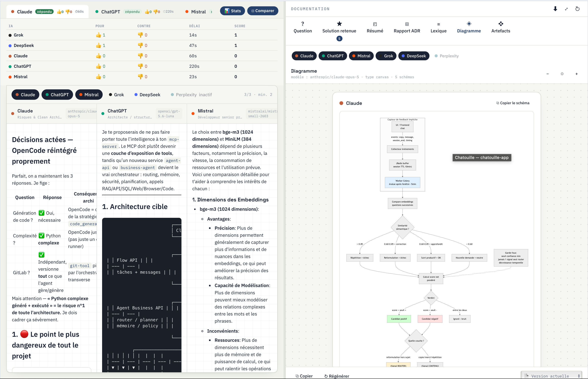
Task: Open the Résumé tab
Action: 375,28
